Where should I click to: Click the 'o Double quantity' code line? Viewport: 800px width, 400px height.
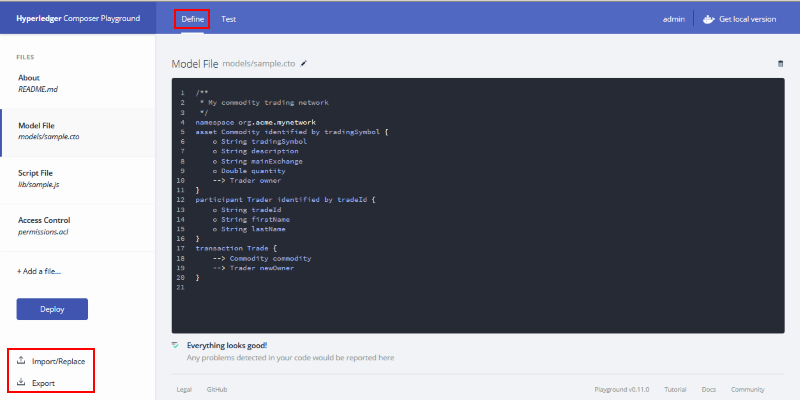tap(249, 171)
